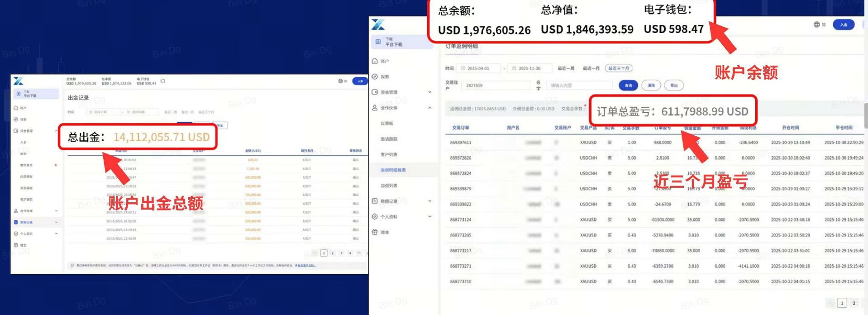Click the 合作伙伴 person icon in left window
This screenshot has height=315, width=868.
click(x=16, y=211)
